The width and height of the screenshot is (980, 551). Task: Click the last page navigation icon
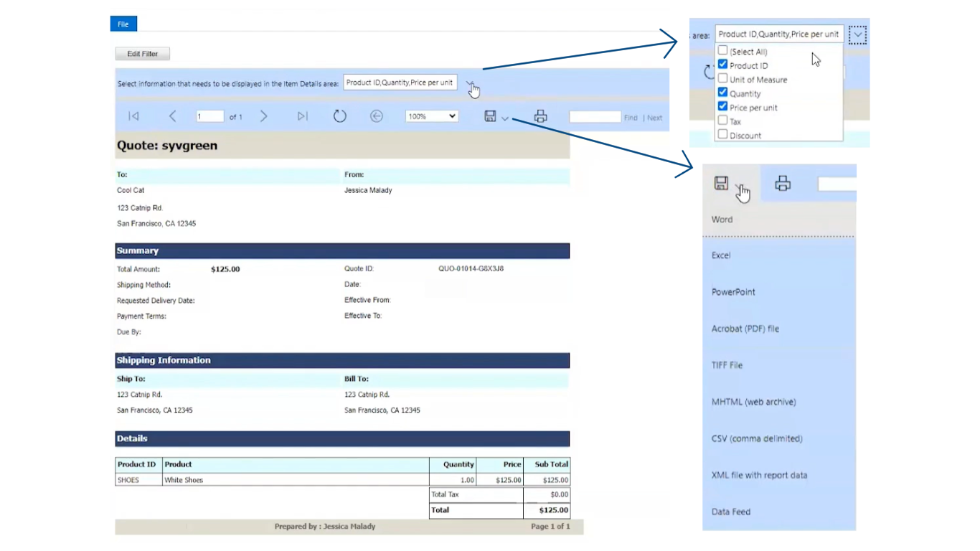(x=302, y=116)
